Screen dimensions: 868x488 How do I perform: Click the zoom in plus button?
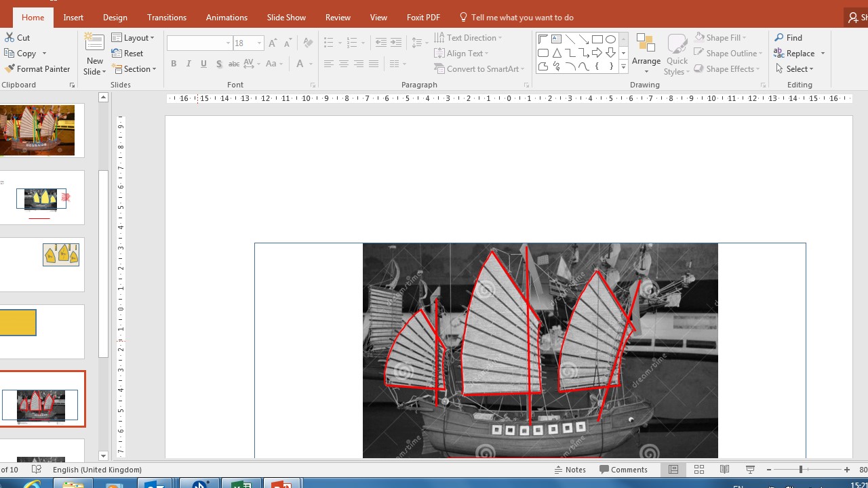(847, 469)
